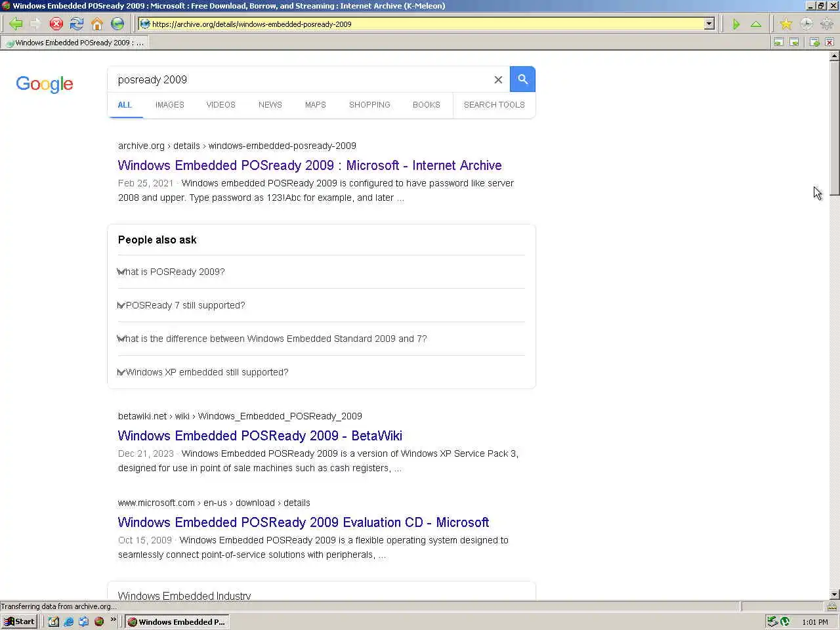The width and height of the screenshot is (840, 630).
Task: Click third quick launch icon after Internet Explorer
Action: coord(83,621)
